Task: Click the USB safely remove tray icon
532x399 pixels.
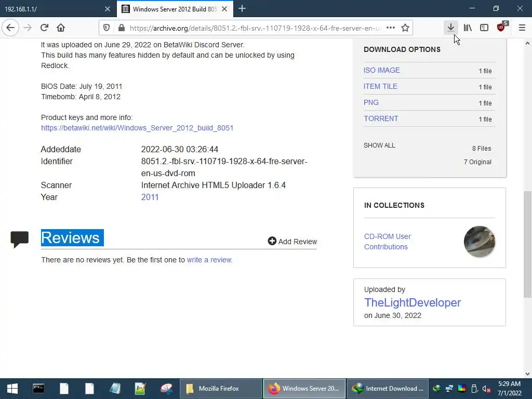Action: [x=474, y=389]
